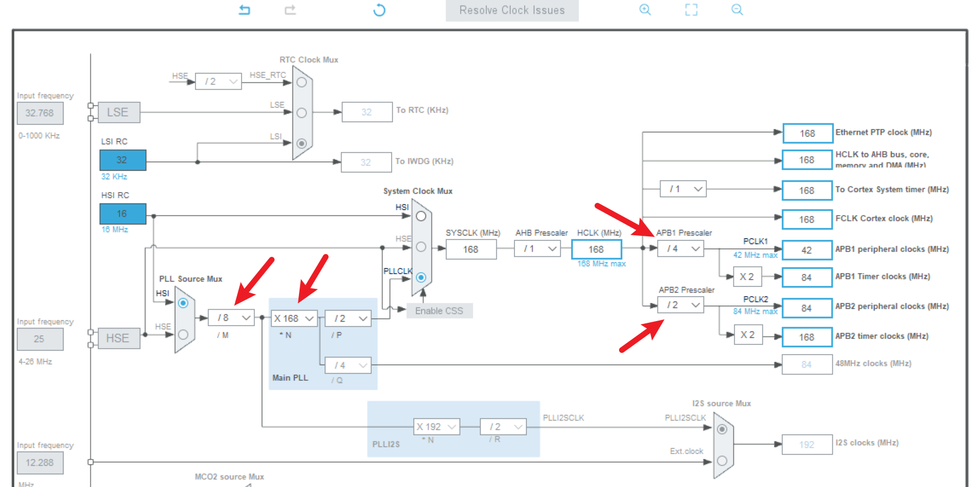
Task: Click the APB1 peripheral clocks 42 field
Action: point(807,250)
